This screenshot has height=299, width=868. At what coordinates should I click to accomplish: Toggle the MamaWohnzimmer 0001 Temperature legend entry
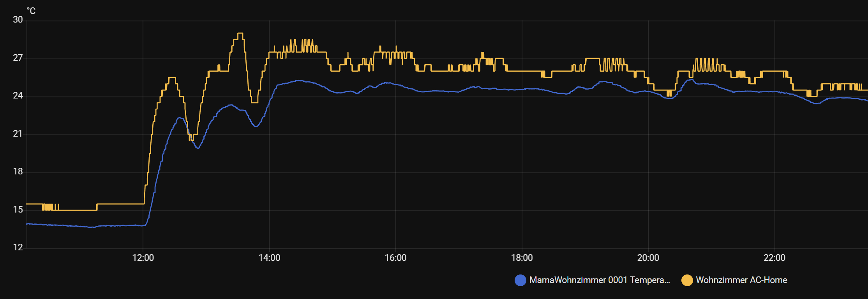(x=599, y=280)
